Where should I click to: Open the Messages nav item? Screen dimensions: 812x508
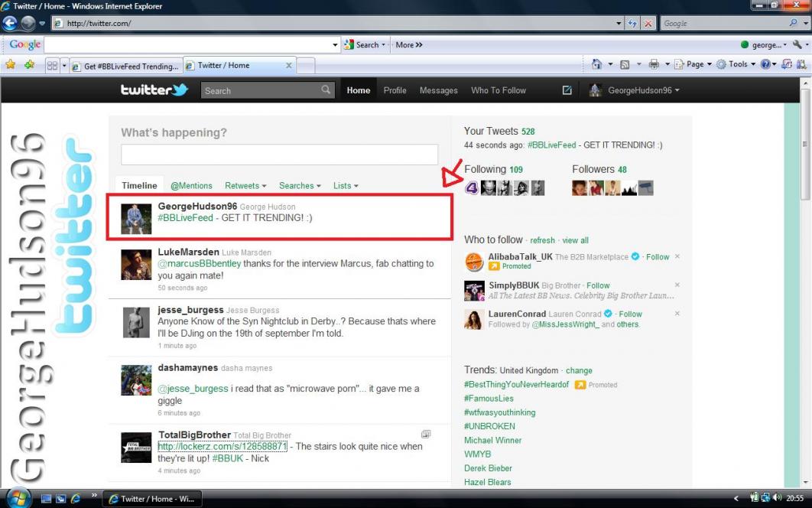pyautogui.click(x=439, y=90)
